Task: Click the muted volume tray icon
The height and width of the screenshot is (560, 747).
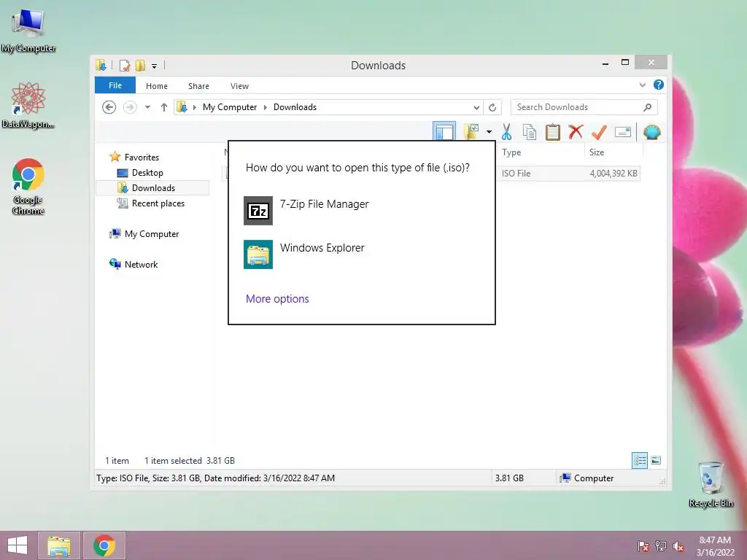Action: (x=678, y=546)
